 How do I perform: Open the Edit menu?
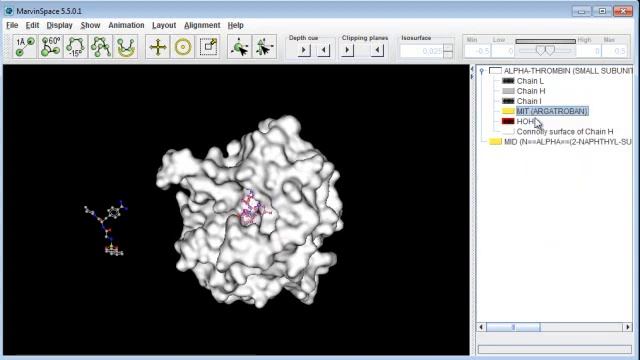tap(32, 25)
